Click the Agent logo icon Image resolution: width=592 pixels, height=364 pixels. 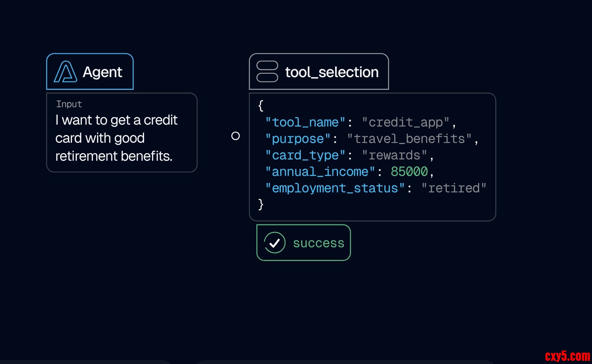pyautogui.click(x=65, y=72)
